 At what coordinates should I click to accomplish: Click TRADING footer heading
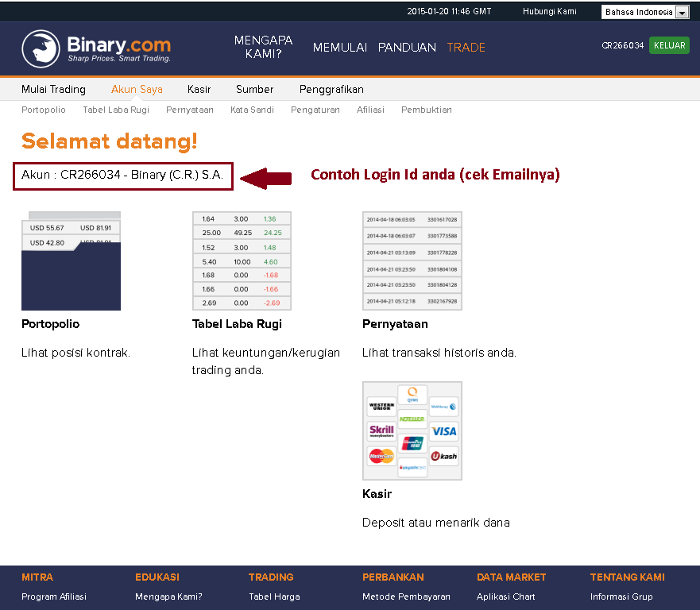pyautogui.click(x=271, y=577)
